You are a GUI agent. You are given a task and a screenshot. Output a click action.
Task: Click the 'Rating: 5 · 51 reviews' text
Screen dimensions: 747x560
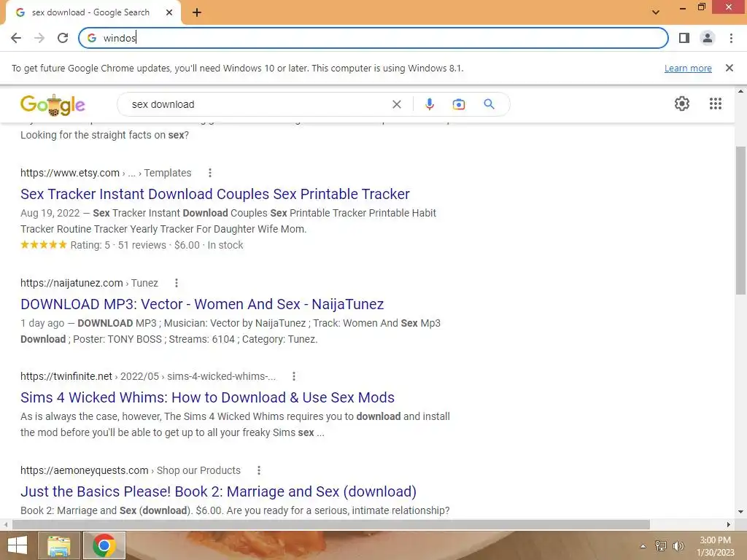118,245
